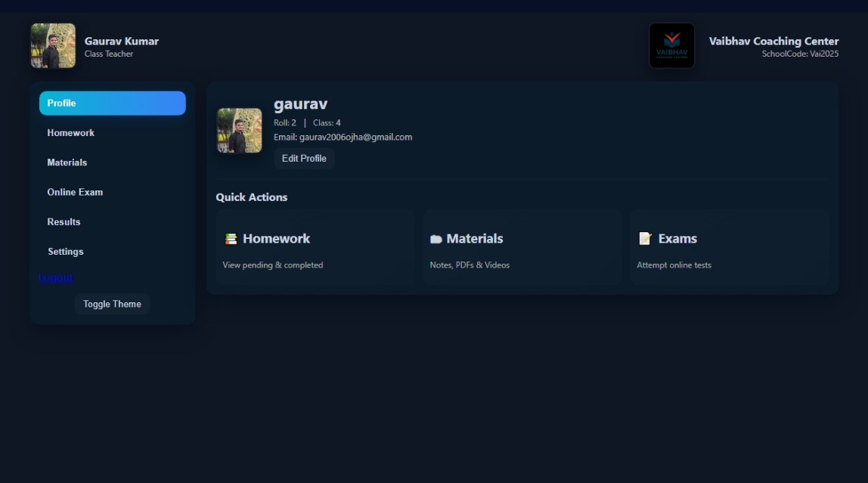
Task: Click Gaurav Kumar's header avatar photo
Action: [x=53, y=46]
